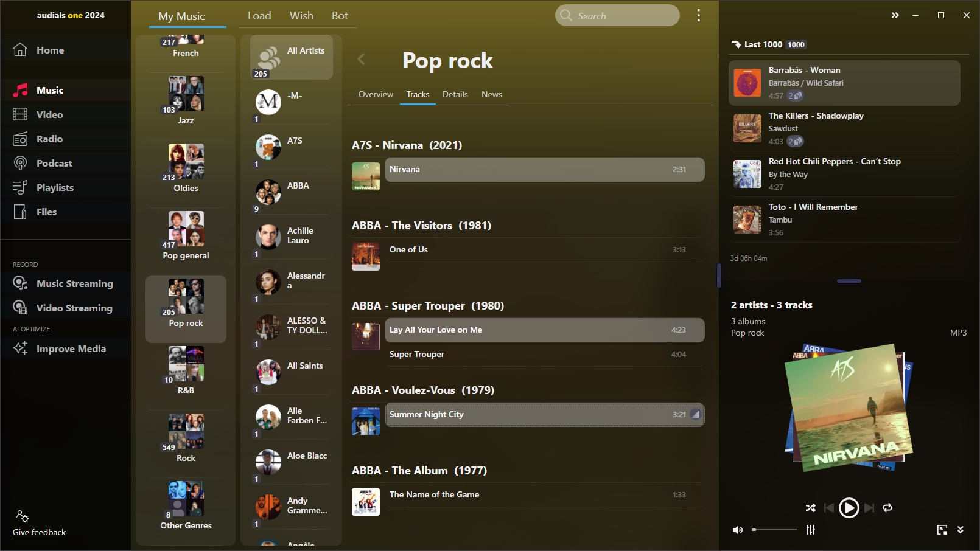Play Lay All Your Love on Me
Image resolution: width=980 pixels, height=551 pixels.
[x=544, y=330]
